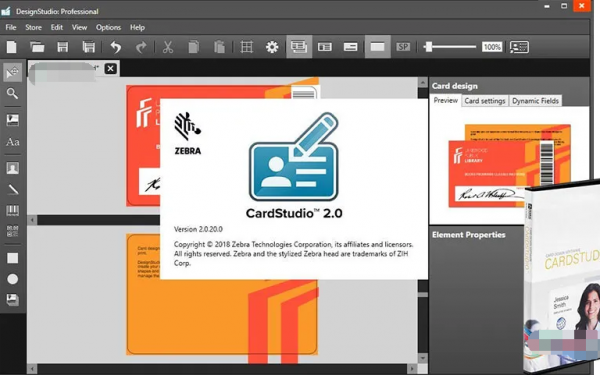Toggle the front-side card view button
Image resolution: width=600 pixels, height=375 pixels.
pos(324,47)
